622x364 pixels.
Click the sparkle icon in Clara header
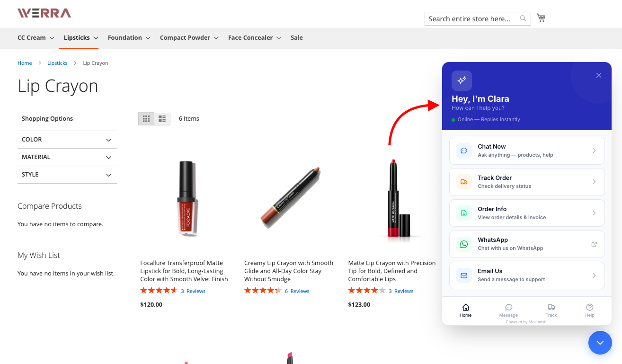(462, 80)
